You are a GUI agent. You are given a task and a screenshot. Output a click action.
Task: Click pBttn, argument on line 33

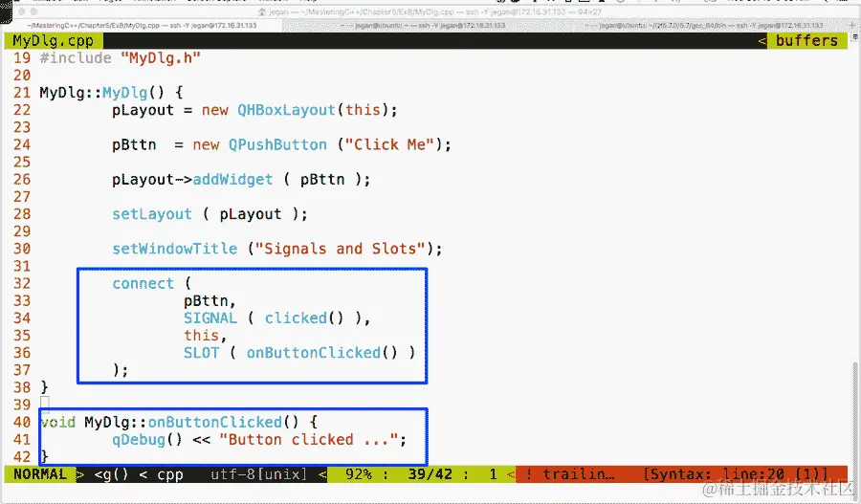click(x=210, y=301)
